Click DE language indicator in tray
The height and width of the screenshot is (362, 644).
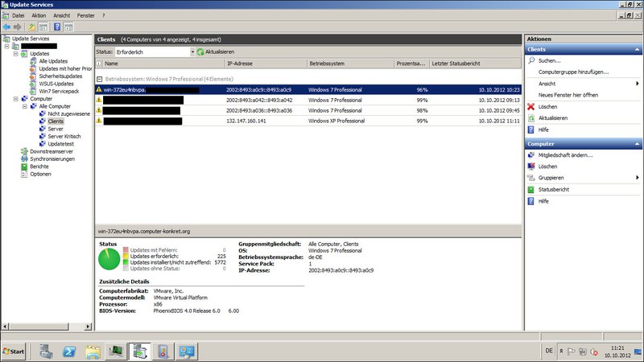[x=549, y=351]
